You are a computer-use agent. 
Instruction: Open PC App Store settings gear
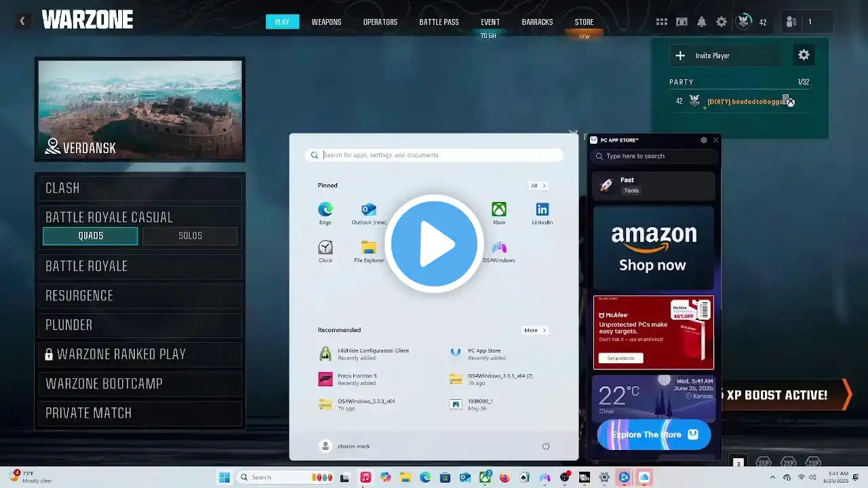click(703, 140)
